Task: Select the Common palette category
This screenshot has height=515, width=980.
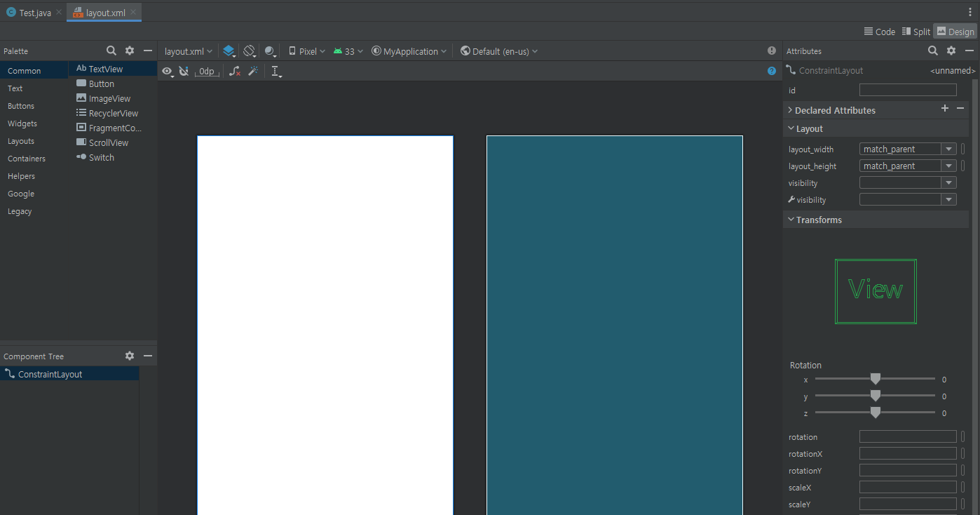Action: pos(34,71)
